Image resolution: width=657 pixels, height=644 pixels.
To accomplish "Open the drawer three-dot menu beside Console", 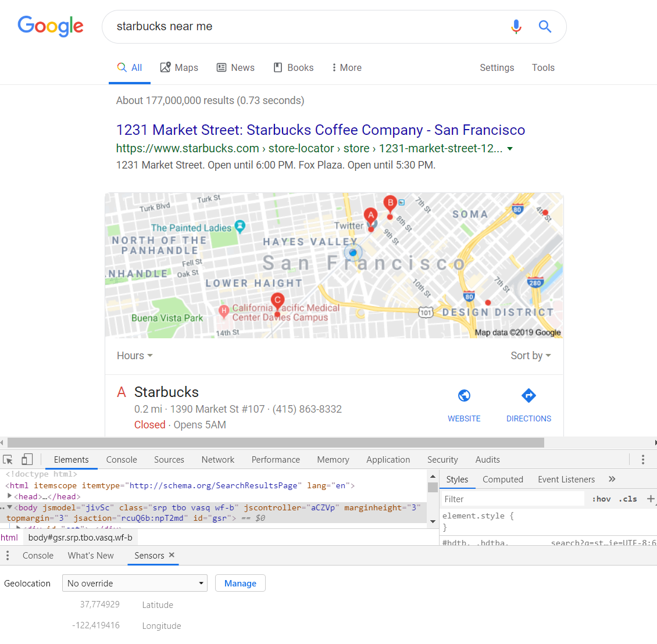I will point(8,556).
